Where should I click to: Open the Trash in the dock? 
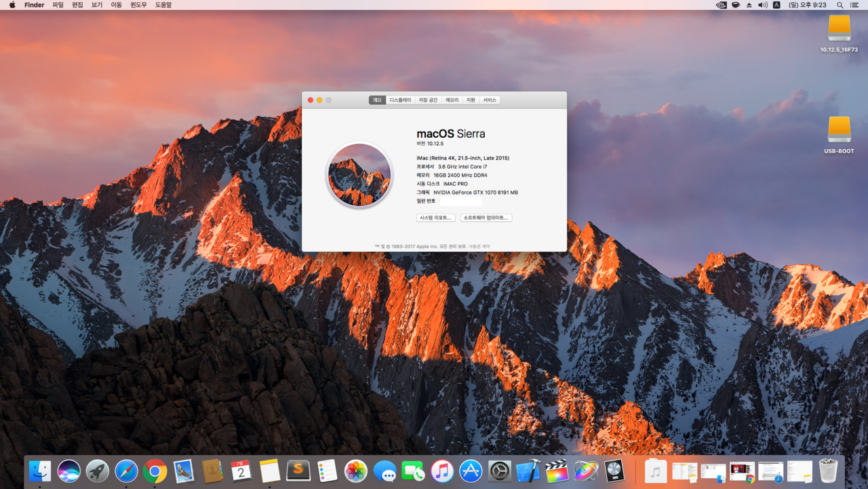(x=829, y=471)
